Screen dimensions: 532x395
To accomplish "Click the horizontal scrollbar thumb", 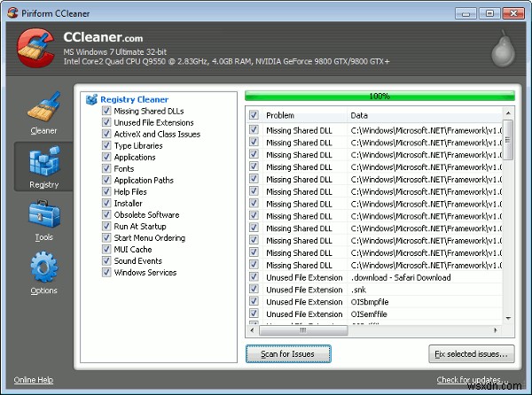I will click(x=303, y=330).
